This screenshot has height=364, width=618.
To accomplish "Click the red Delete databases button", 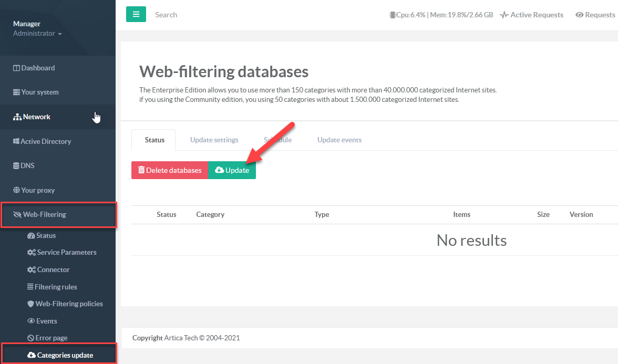I will (169, 170).
